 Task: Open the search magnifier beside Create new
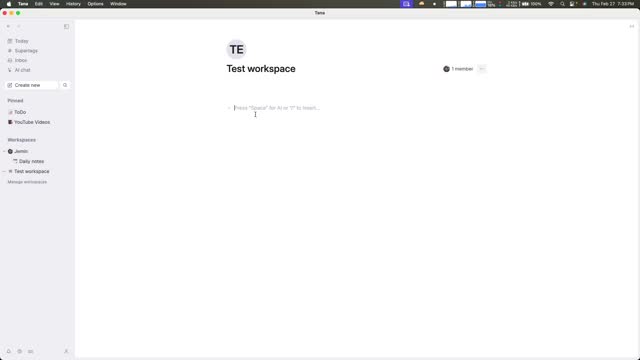(65, 85)
